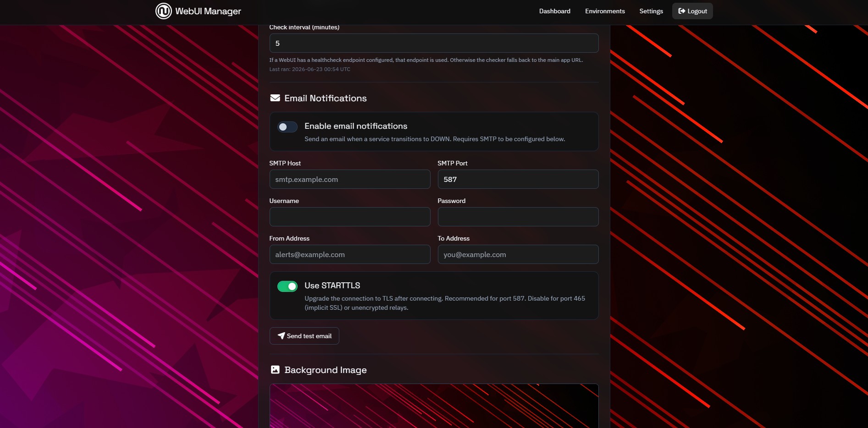Click the To Address field
868x428 pixels.
click(x=518, y=254)
